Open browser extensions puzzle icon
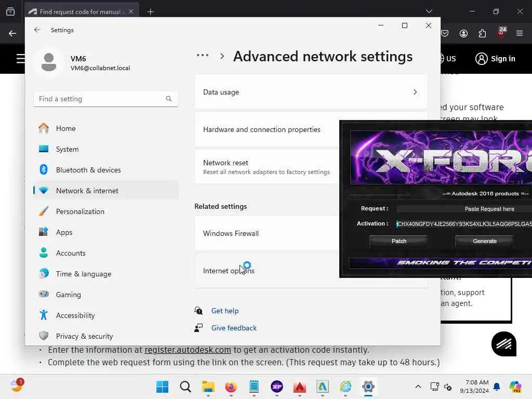Image resolution: width=532 pixels, height=399 pixels. tap(482, 33)
